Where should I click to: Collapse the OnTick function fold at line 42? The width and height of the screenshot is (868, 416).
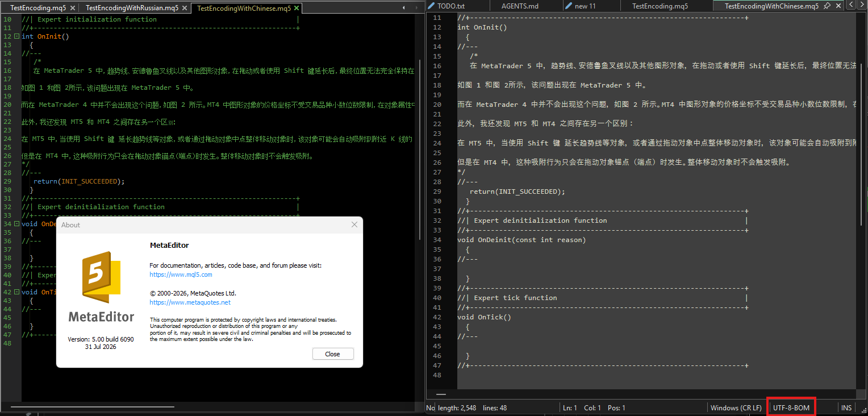pos(16,292)
